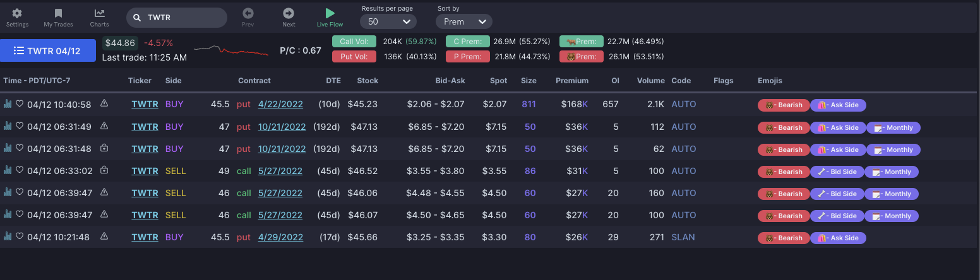Click the Bearish tag on the 10:40:58 row
980x280 pixels.
(783, 105)
